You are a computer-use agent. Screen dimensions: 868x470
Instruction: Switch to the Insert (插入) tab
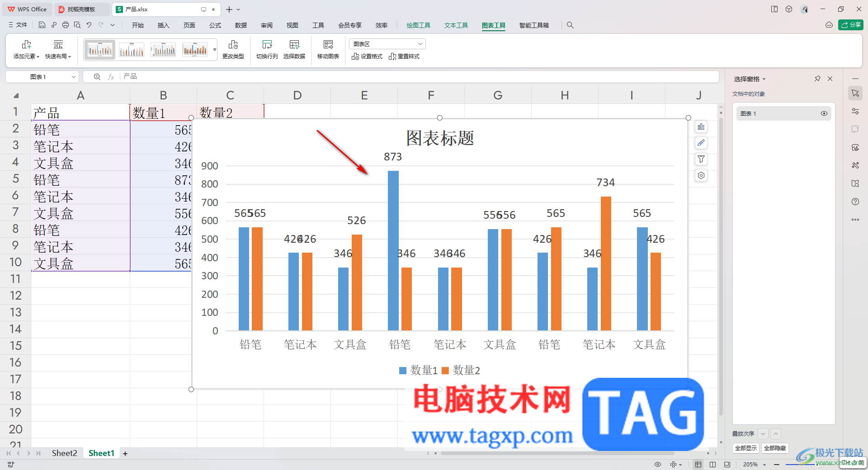(163, 25)
